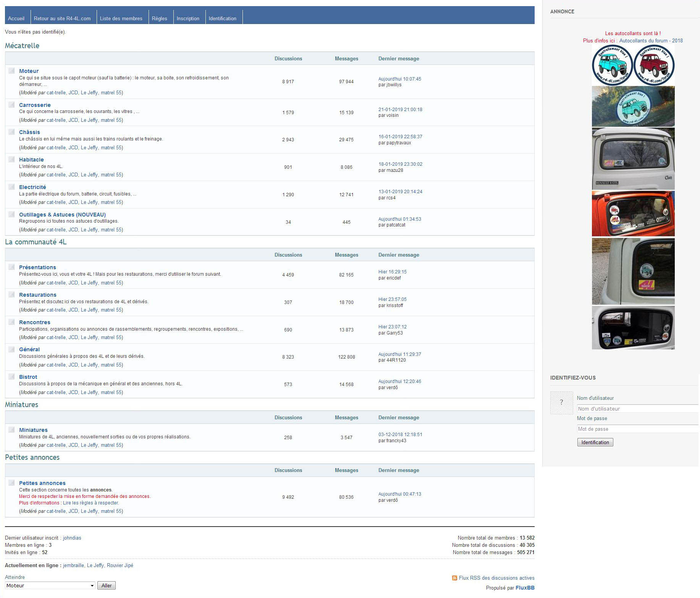
Task: Open the Règles menu item
Action: (160, 18)
